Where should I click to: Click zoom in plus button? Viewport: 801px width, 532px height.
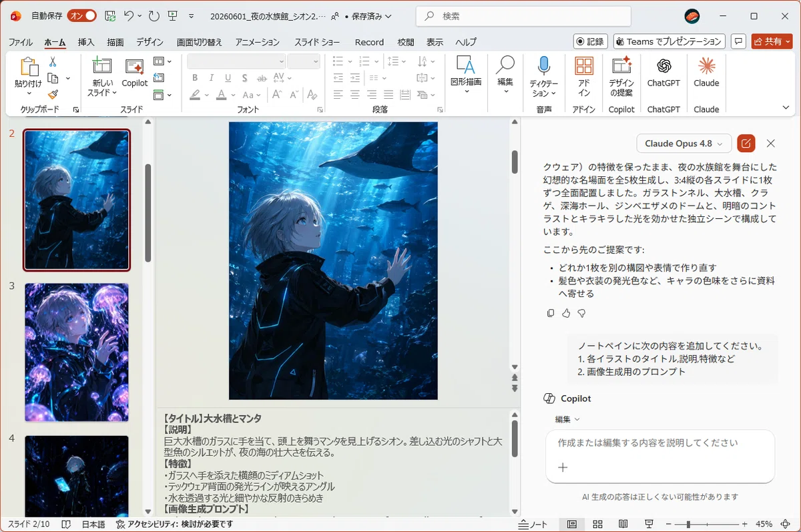(744, 524)
